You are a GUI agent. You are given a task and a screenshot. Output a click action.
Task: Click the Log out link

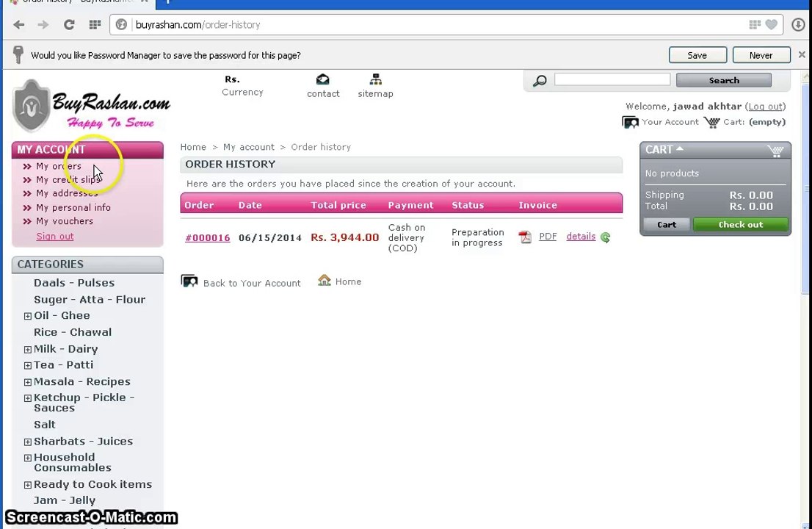(x=765, y=107)
